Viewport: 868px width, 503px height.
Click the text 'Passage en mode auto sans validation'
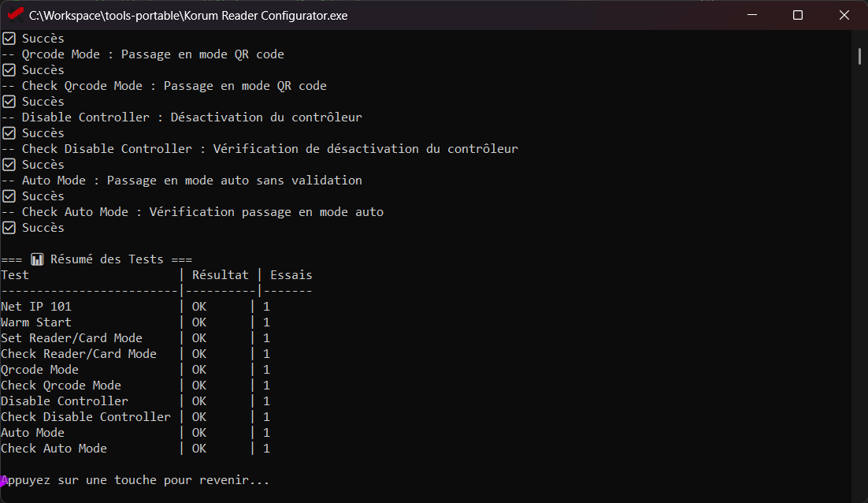[x=234, y=181]
